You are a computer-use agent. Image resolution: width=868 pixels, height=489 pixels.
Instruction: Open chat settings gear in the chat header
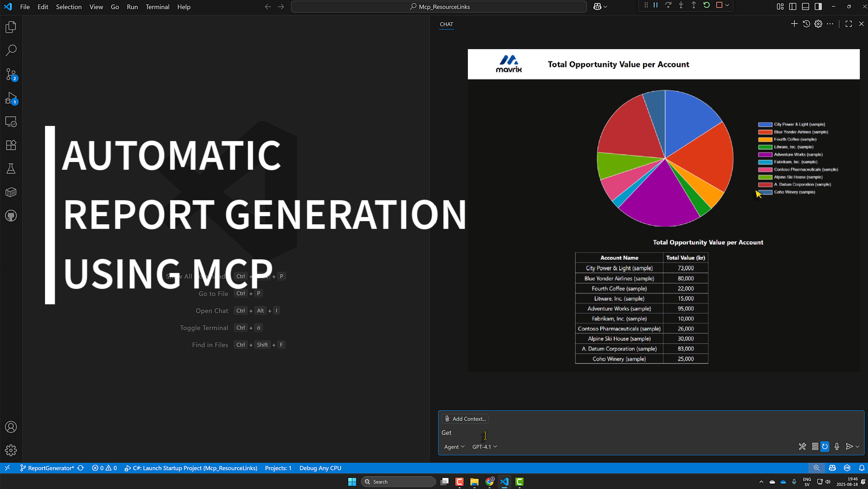pos(818,24)
